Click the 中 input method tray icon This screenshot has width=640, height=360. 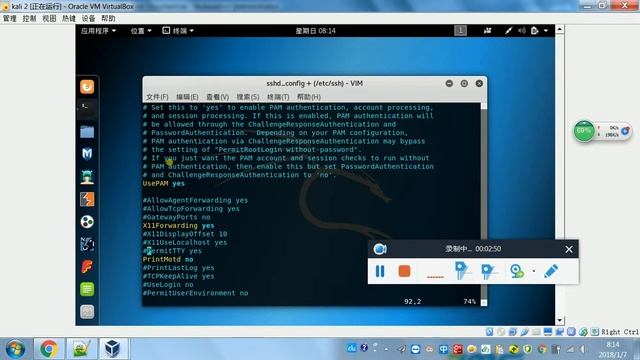pos(443,349)
